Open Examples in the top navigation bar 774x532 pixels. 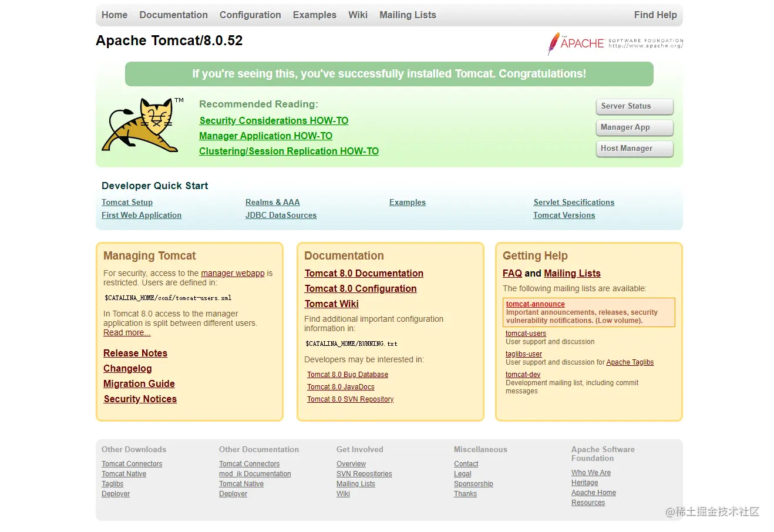tap(315, 15)
